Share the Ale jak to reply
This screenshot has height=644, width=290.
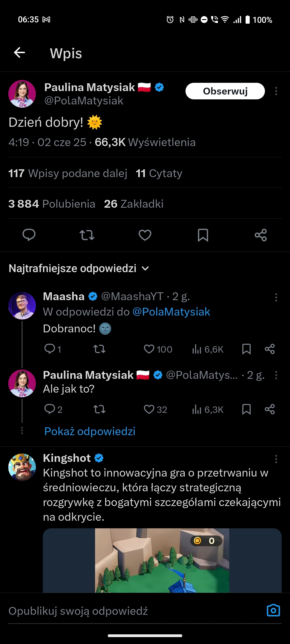270,409
